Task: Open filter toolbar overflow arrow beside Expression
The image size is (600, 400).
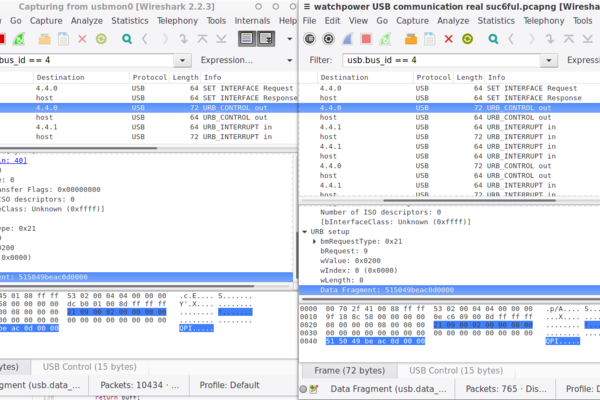Action: pyautogui.click(x=290, y=60)
